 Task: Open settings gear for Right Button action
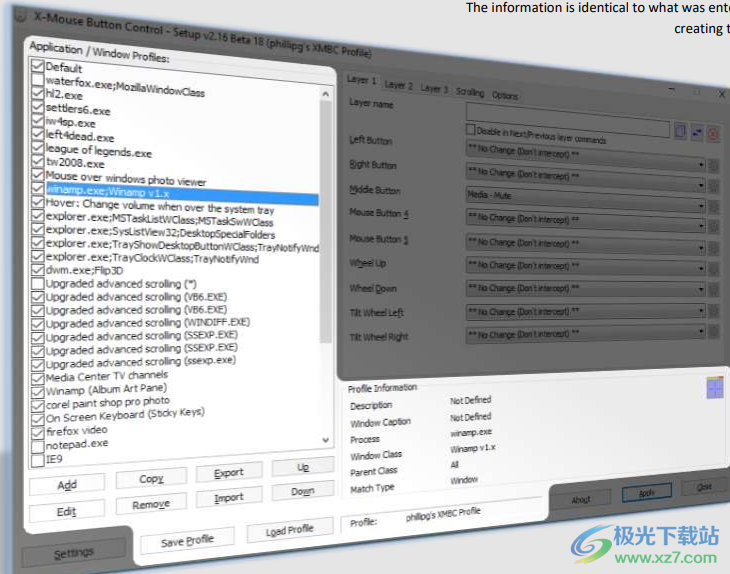[713, 186]
